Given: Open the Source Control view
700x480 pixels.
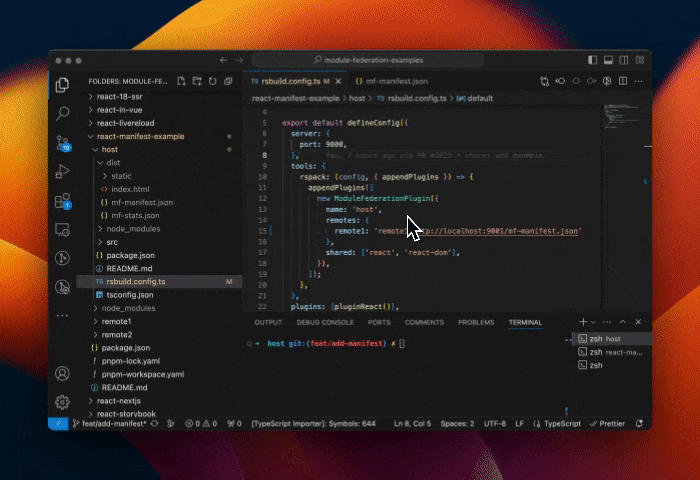Looking at the screenshot, I should (x=63, y=142).
